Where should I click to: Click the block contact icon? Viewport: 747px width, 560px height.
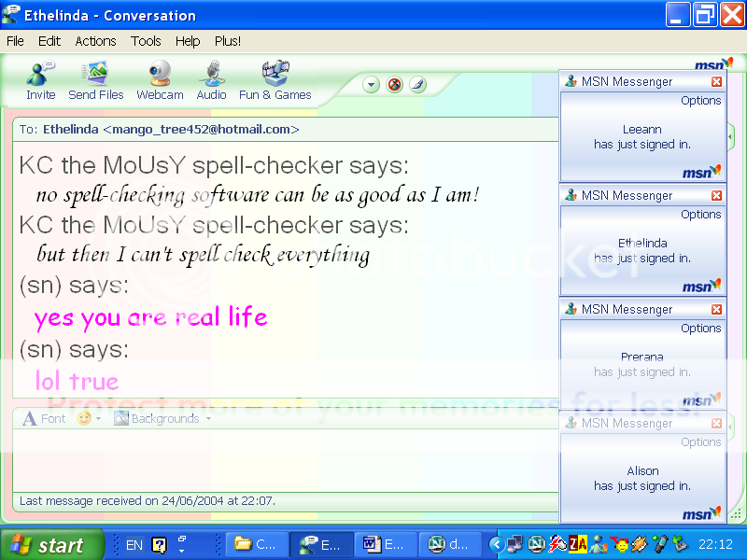[395, 85]
